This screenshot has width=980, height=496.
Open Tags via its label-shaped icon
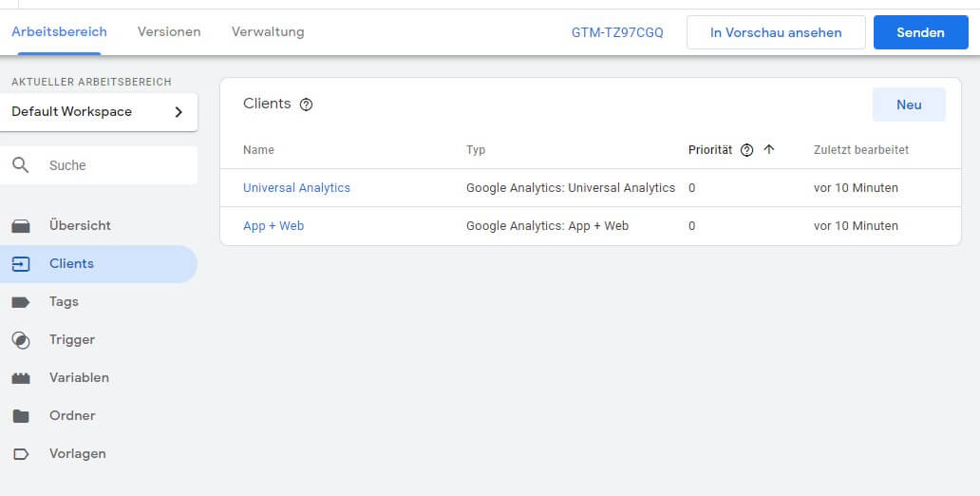(21, 302)
